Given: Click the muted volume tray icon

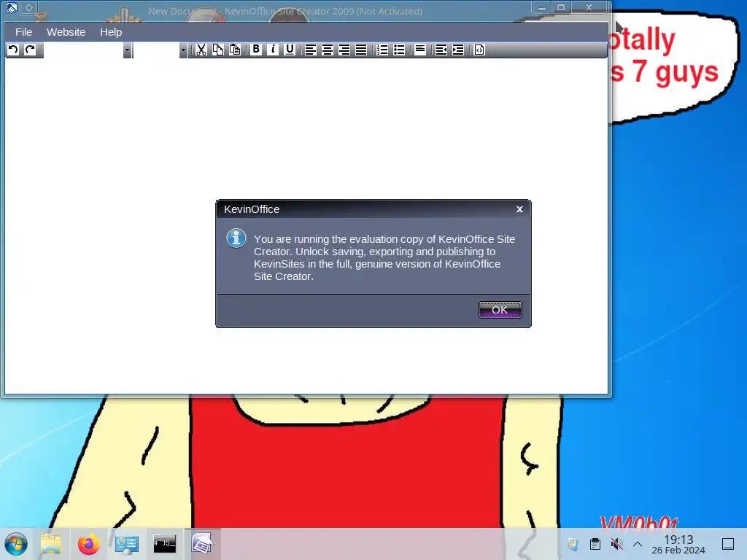Looking at the screenshot, I should point(616,544).
